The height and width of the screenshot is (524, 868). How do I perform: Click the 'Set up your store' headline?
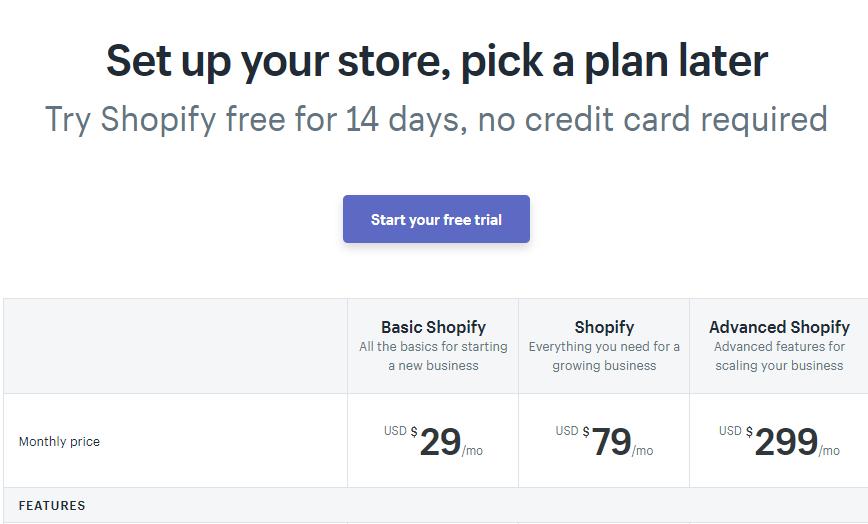click(436, 61)
